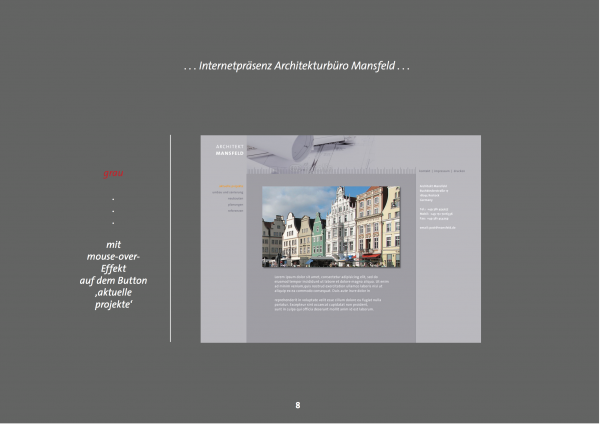Click the slide title 'Internetpräsenz Architekturbüro Mansfeld'
Viewport: 600px width, 424px height.
click(x=298, y=67)
